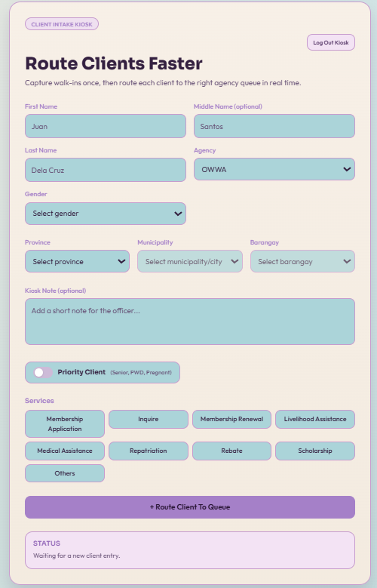Choose the Repatriation service chip
The width and height of the screenshot is (377, 588).
149,451
